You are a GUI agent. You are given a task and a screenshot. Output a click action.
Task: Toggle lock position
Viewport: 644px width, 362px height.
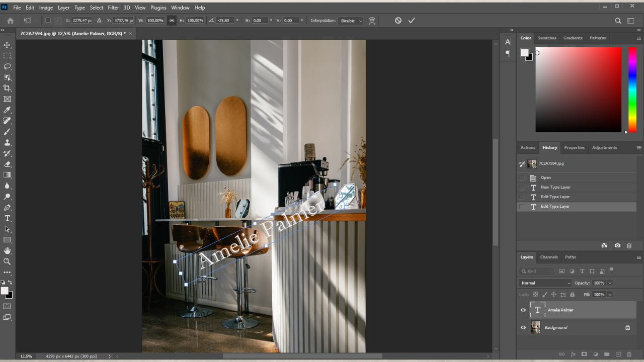(x=554, y=295)
